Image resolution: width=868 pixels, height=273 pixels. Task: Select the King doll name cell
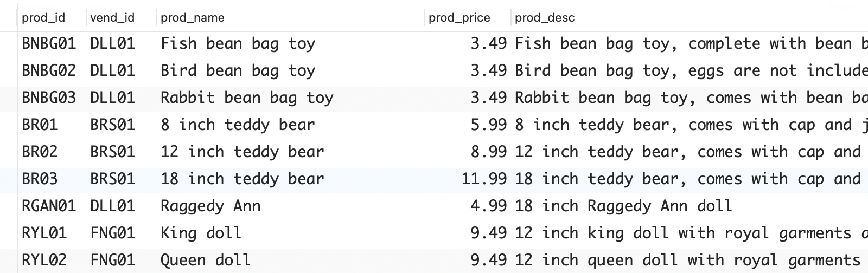click(201, 233)
